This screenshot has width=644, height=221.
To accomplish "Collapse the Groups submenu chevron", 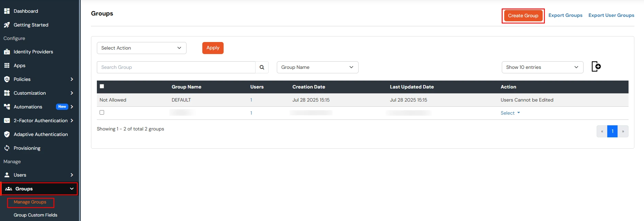I will click(72, 189).
